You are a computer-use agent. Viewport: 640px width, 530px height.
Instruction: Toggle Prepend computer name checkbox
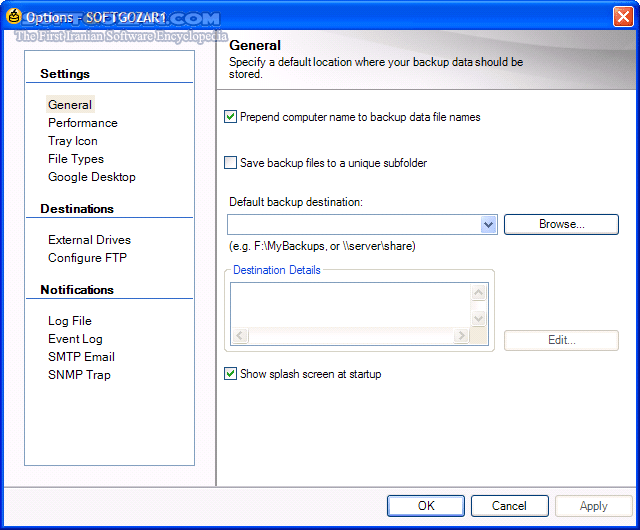point(231,117)
